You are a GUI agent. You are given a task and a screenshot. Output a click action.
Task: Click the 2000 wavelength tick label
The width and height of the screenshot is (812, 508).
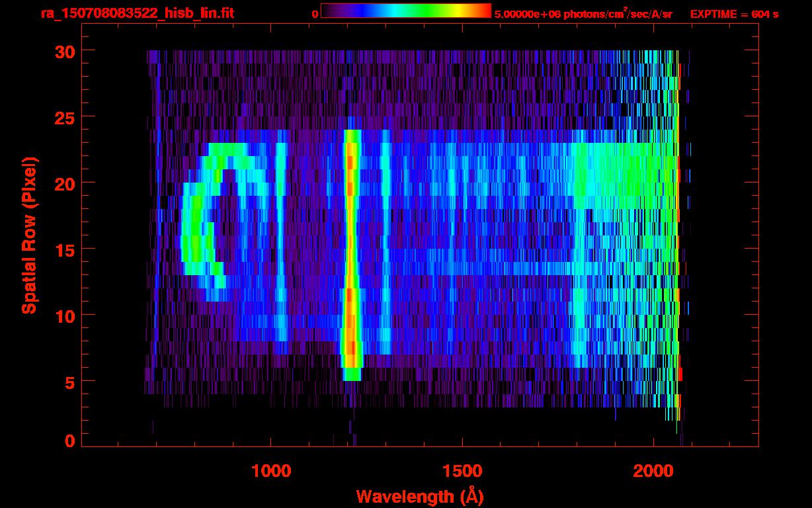pos(654,472)
